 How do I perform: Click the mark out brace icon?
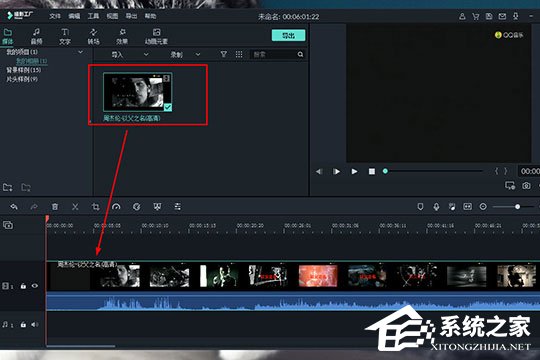pos(506,171)
